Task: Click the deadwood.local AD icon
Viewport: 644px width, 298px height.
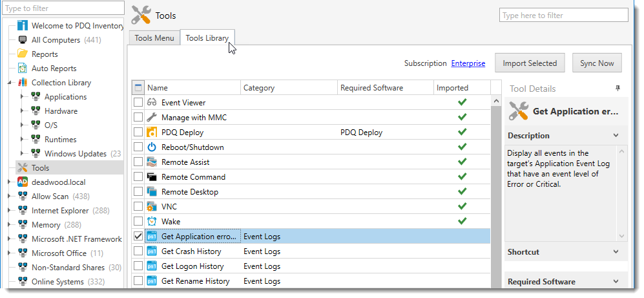Action: click(23, 182)
